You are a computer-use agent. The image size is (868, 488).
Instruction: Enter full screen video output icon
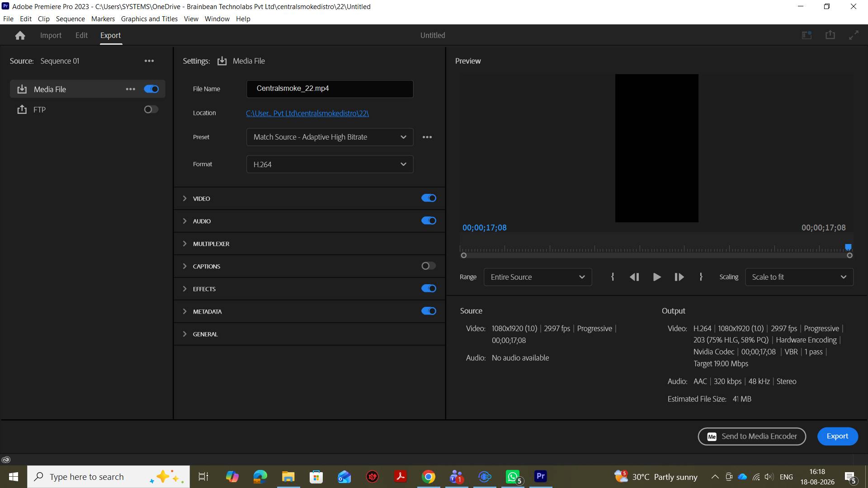(x=854, y=35)
